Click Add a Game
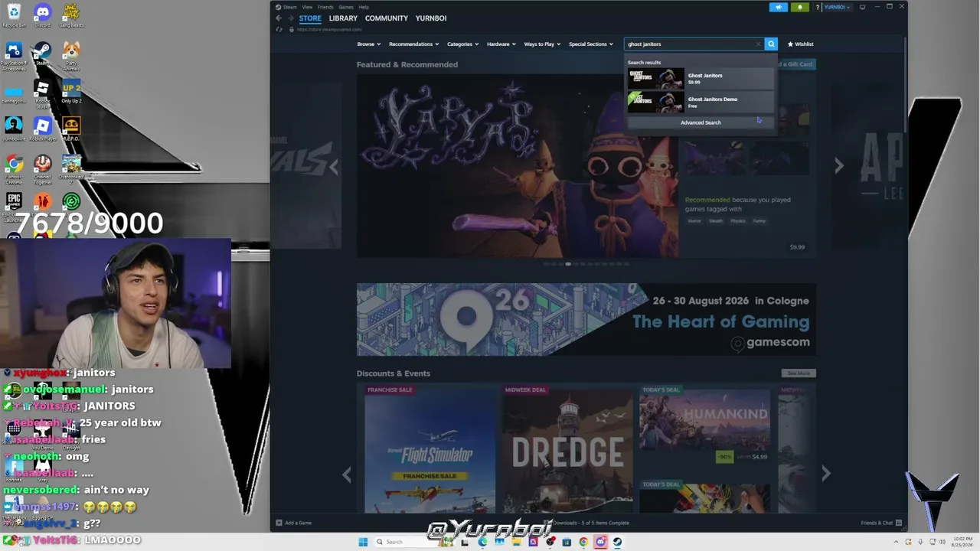 [x=293, y=523]
